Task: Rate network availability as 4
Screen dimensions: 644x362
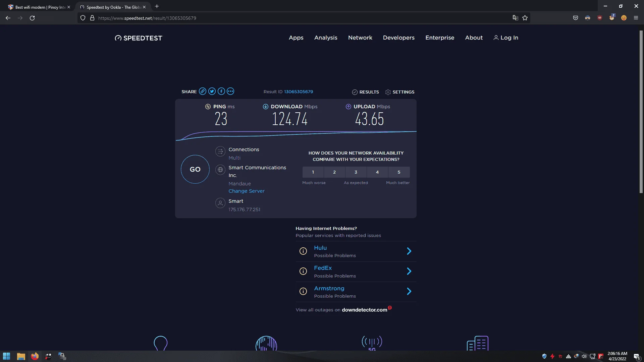Action: click(x=377, y=172)
